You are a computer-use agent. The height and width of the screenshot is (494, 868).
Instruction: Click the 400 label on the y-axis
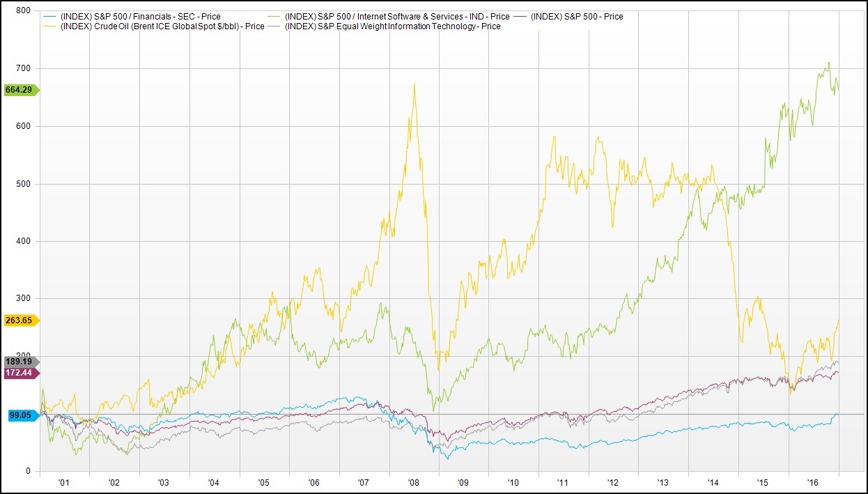(22, 241)
